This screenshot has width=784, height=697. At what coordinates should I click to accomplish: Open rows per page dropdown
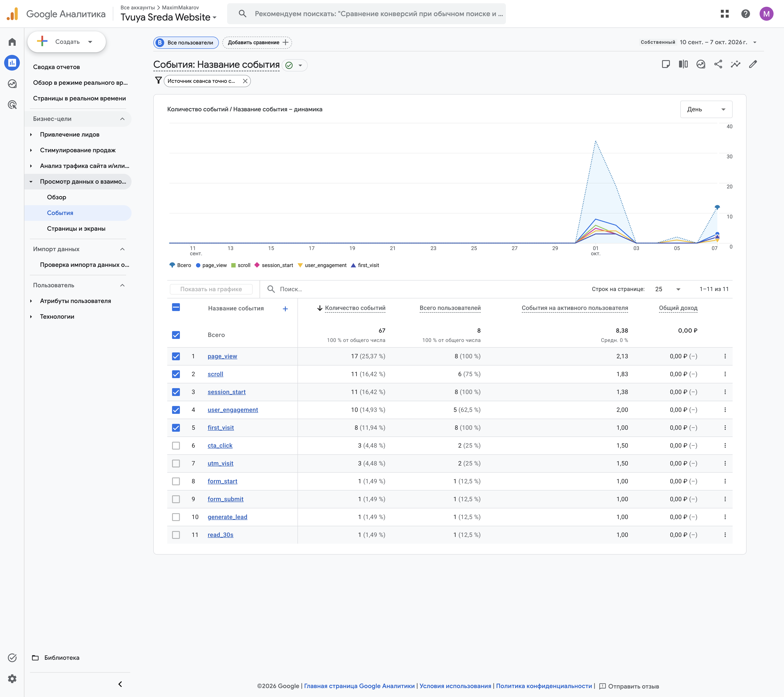(668, 289)
